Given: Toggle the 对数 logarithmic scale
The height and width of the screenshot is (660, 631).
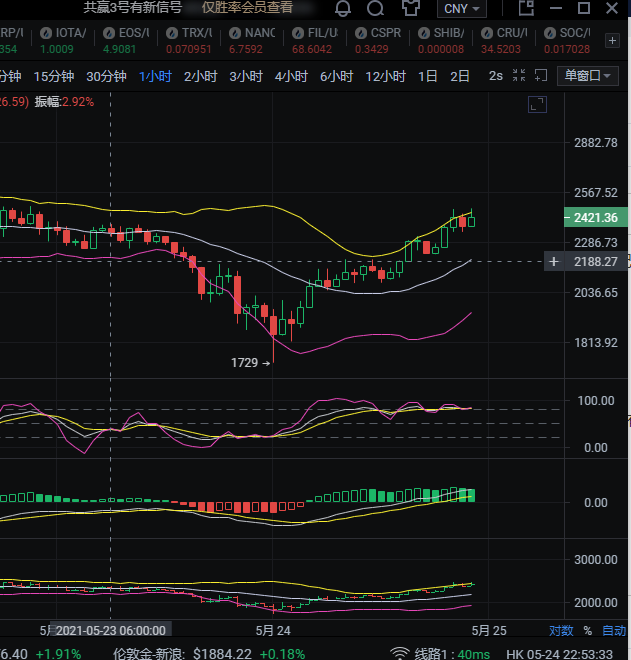Looking at the screenshot, I should pos(561,631).
